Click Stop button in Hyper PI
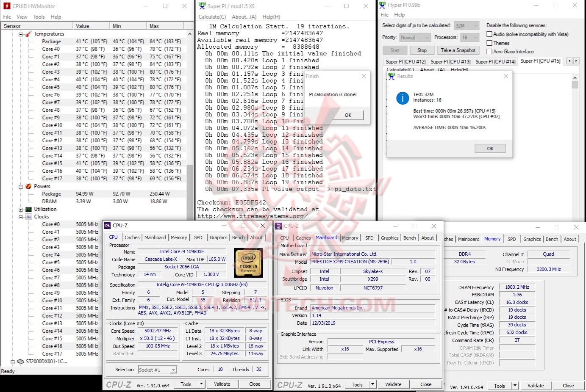 (x=422, y=50)
